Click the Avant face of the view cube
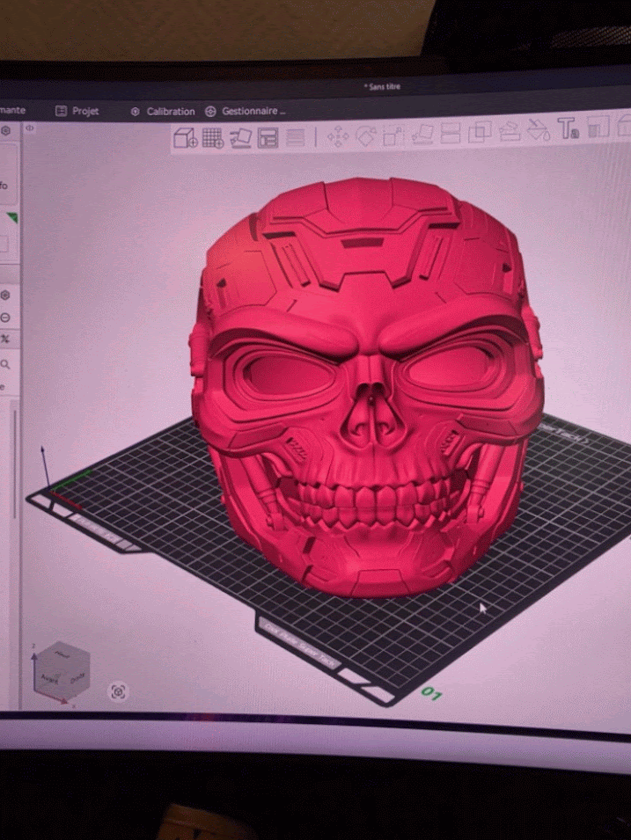This screenshot has height=840, width=631. [x=50, y=678]
